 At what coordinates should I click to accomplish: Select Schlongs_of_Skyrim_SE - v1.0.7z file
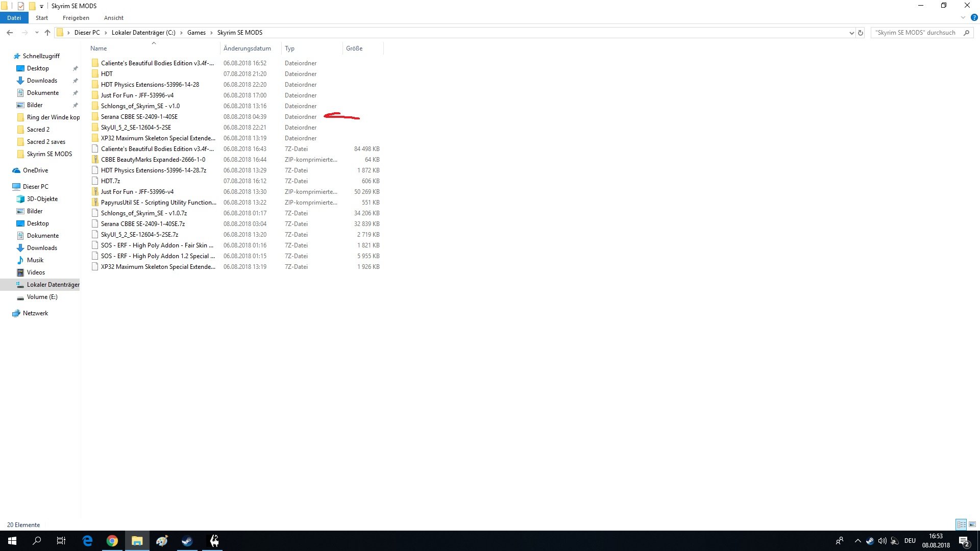[x=144, y=213]
